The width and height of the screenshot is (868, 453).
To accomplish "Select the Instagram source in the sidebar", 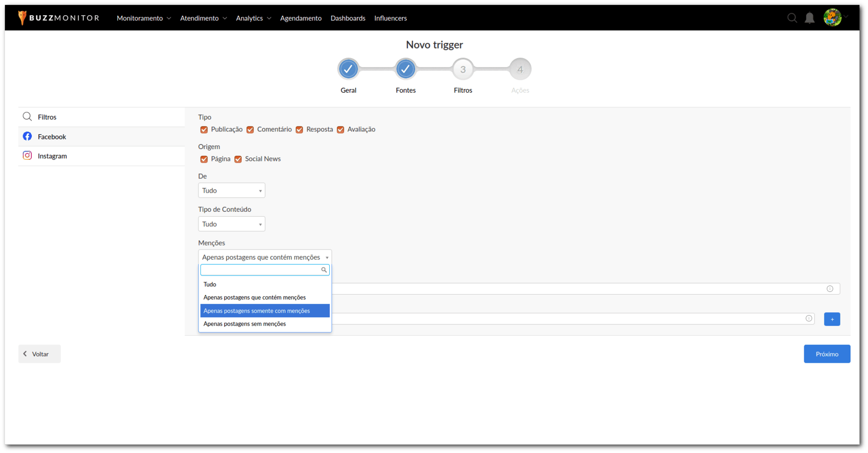I will point(52,156).
